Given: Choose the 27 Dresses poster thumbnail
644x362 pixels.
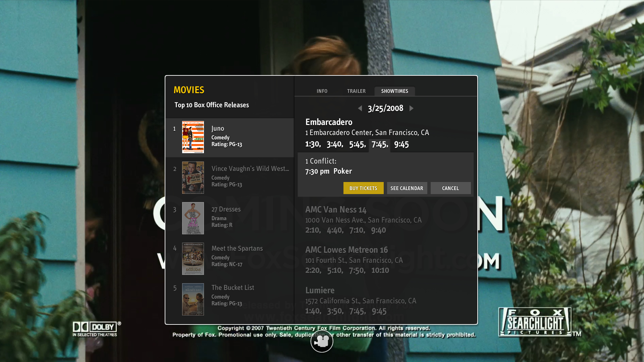Looking at the screenshot, I should tap(193, 218).
